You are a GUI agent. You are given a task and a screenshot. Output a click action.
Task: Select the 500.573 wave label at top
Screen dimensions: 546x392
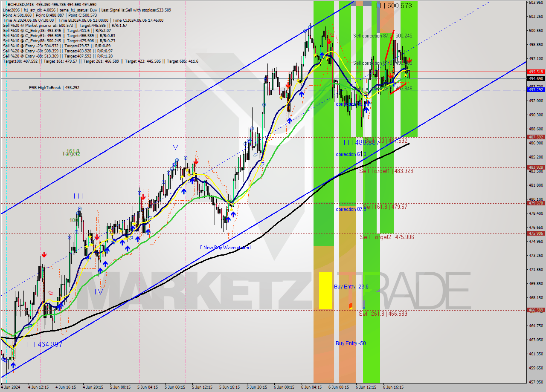pyautogui.click(x=395, y=6)
